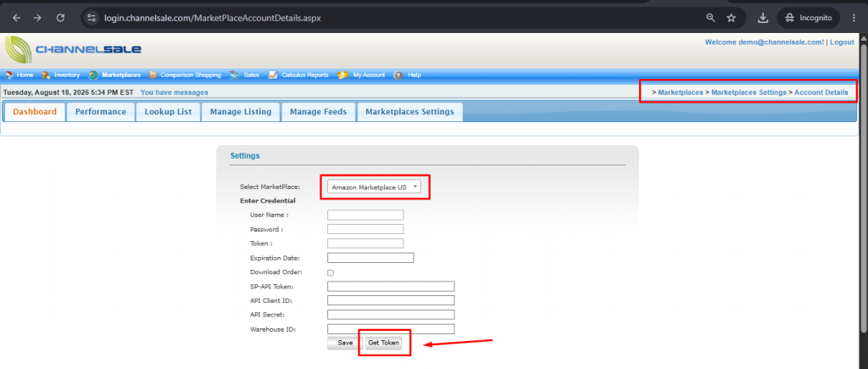Open site information icon in address bar
Image resolution: width=868 pixels, height=369 pixels.
pos(92,18)
